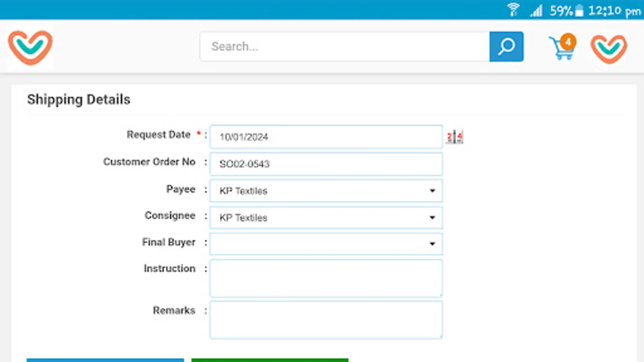Click into the Instruction text area
Image resolution: width=644 pixels, height=362 pixels.
326,278
